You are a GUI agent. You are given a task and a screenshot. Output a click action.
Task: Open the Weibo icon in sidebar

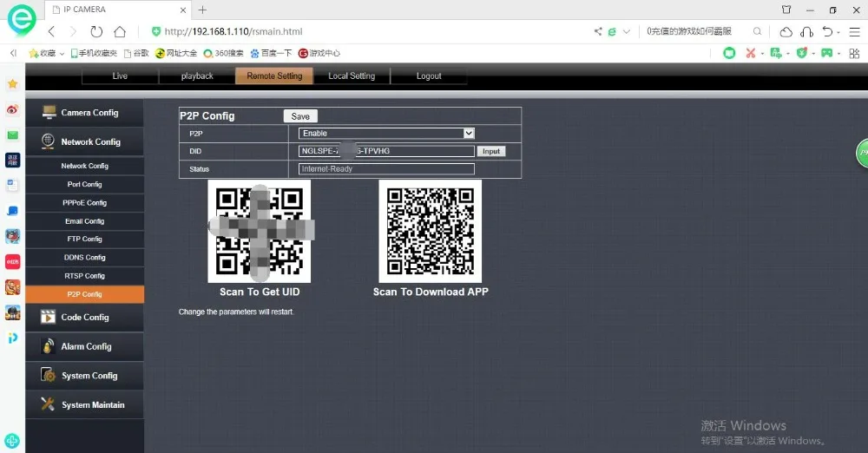pyautogui.click(x=12, y=109)
